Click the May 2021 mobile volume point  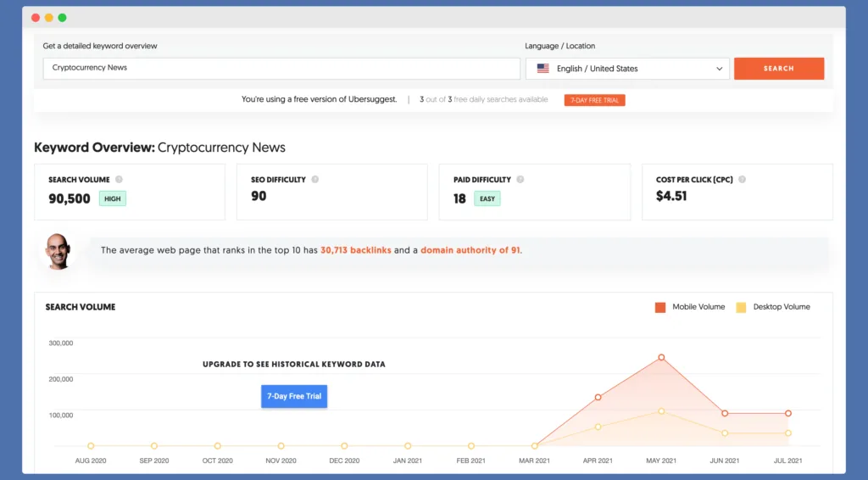tap(661, 358)
